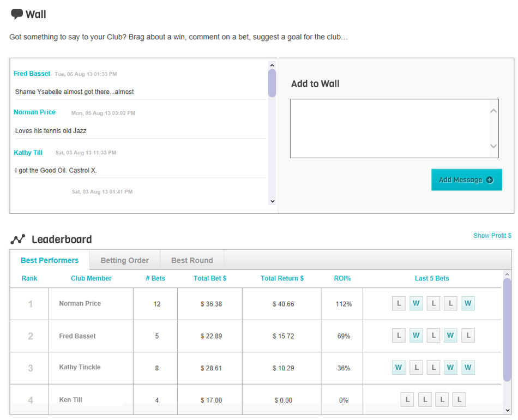This screenshot has width=518, height=420.
Task: Click in the Add to Wall text box
Action: coord(390,128)
